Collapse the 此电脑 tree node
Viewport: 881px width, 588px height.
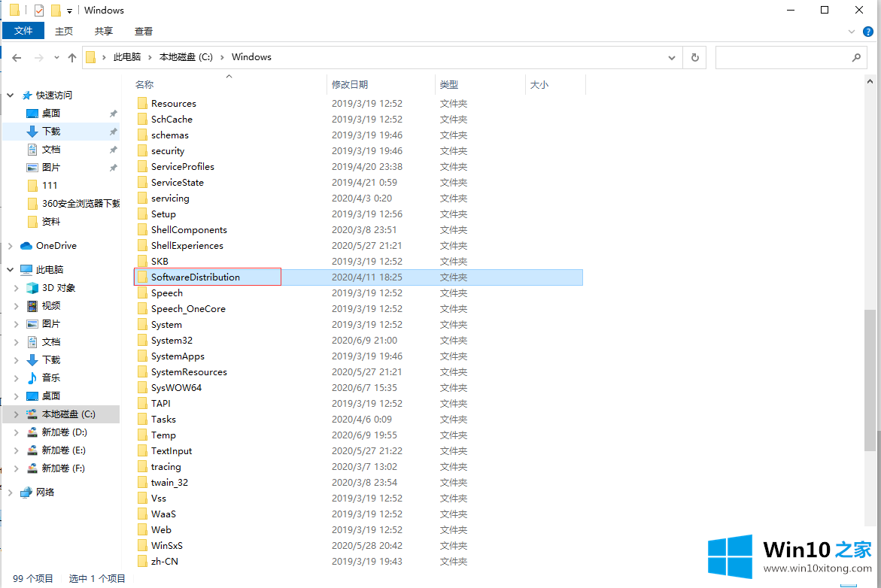(10, 270)
